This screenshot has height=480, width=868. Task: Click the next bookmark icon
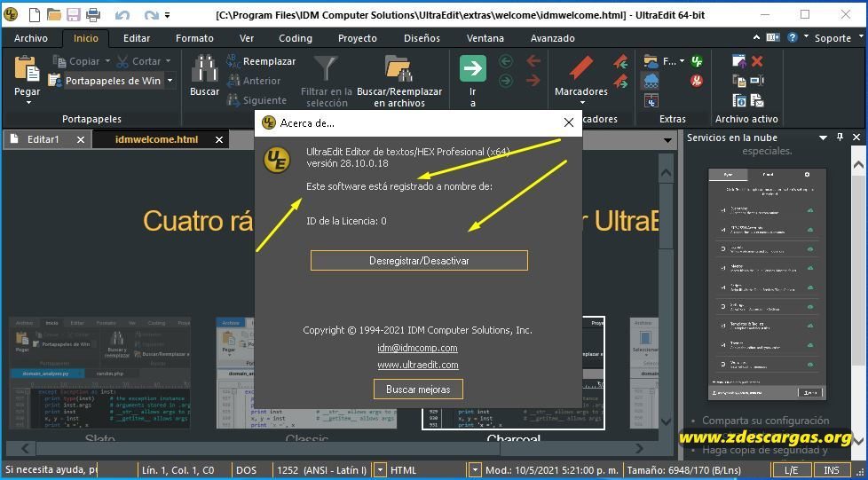coord(620,82)
